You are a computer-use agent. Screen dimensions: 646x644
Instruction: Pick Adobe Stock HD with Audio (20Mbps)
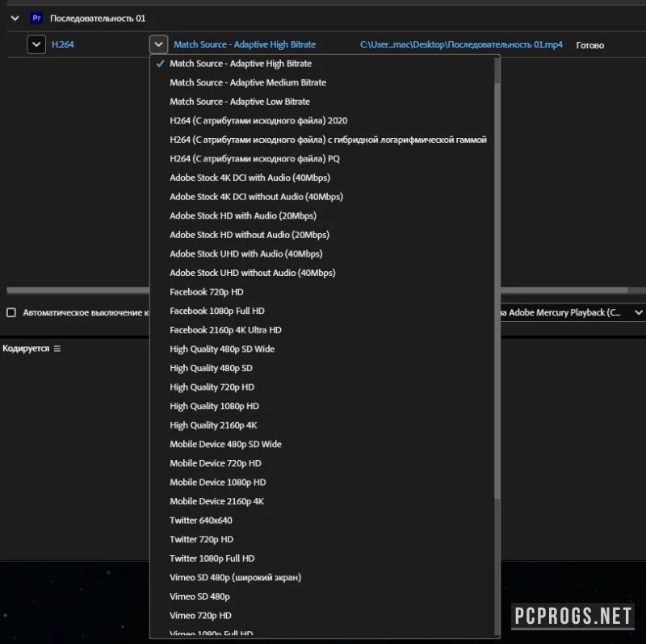click(x=322, y=215)
